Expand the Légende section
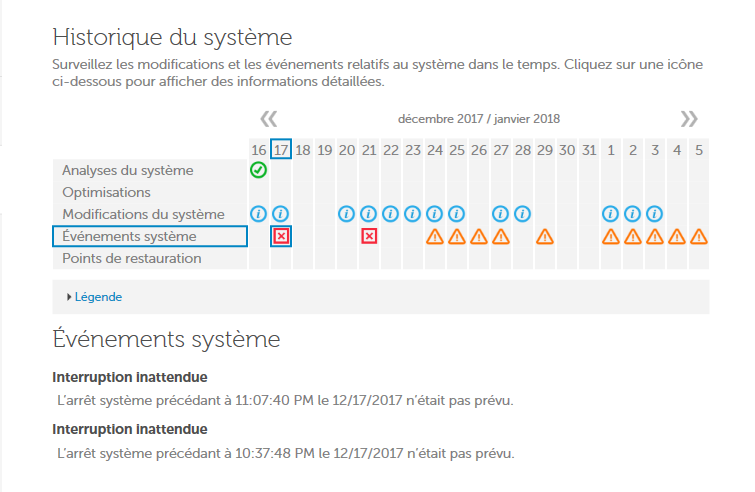755x492 pixels. 99,297
